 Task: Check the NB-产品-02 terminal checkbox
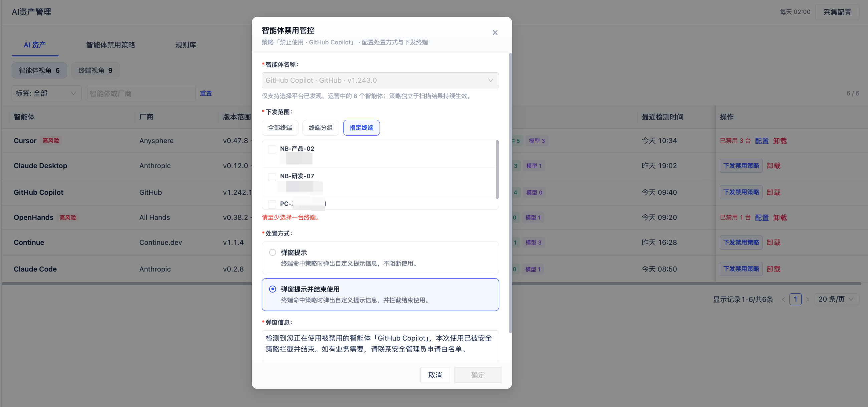(272, 149)
